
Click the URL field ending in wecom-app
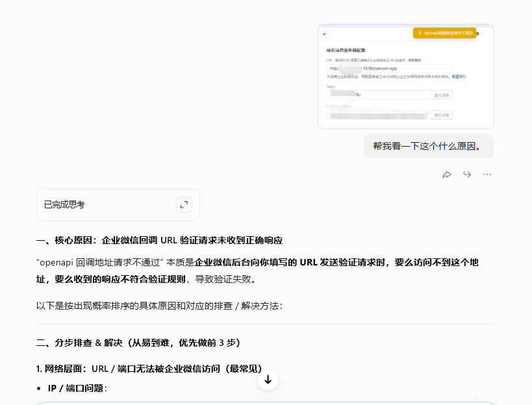coord(388,68)
